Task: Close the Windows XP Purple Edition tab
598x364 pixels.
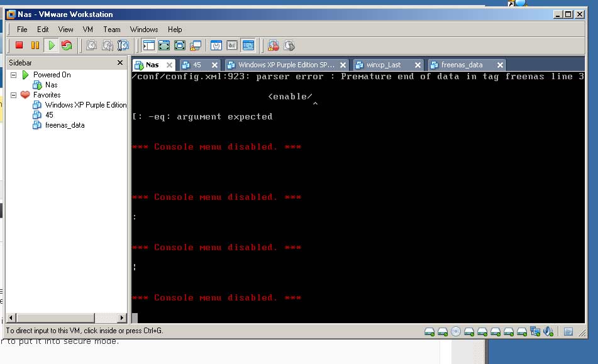Action: point(343,65)
